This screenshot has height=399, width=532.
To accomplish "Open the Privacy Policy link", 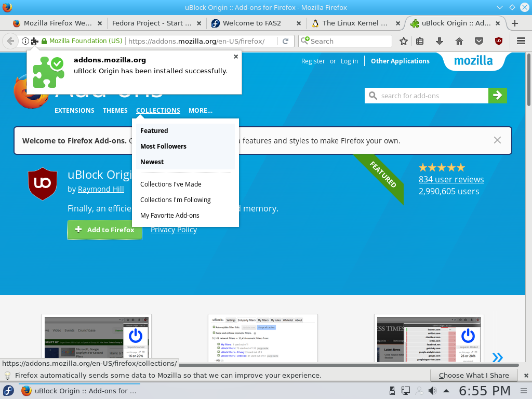I will click(x=174, y=230).
